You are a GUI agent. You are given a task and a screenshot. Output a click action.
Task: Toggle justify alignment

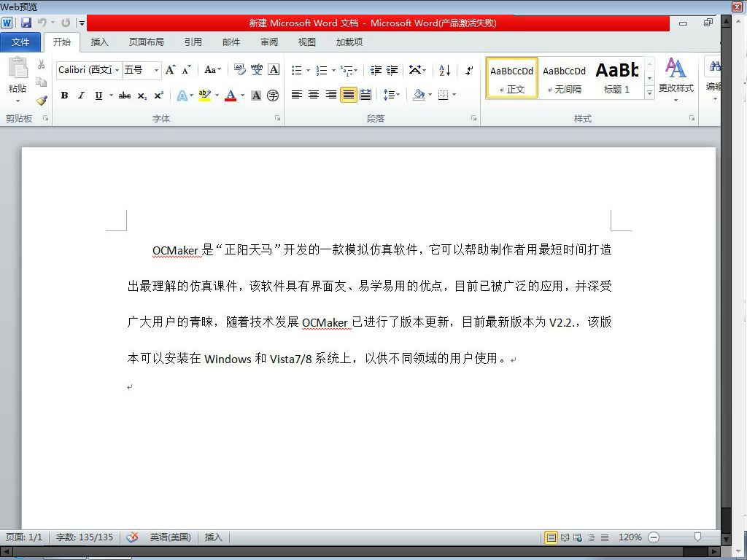tap(348, 95)
